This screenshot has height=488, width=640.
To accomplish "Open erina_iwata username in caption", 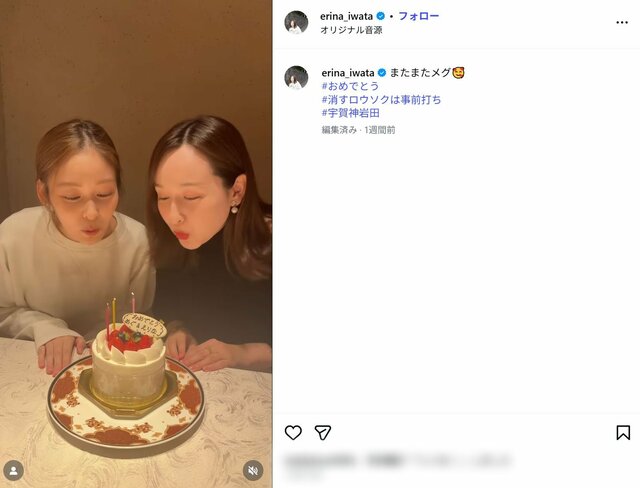I will pos(348,73).
